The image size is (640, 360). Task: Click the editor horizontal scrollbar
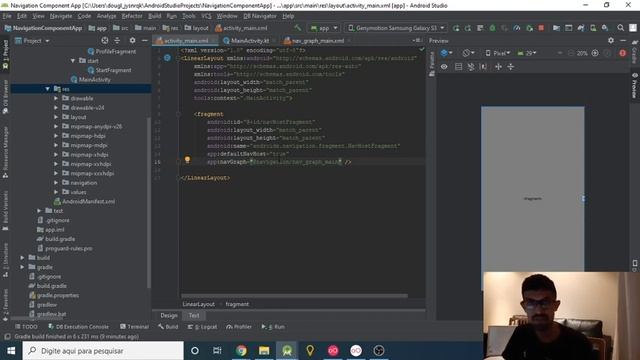(294, 296)
